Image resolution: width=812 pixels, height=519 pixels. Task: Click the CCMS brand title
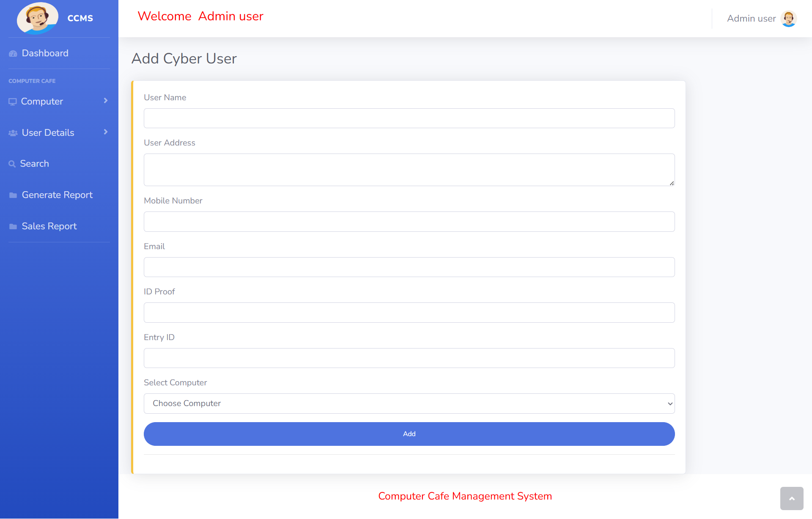(x=80, y=18)
